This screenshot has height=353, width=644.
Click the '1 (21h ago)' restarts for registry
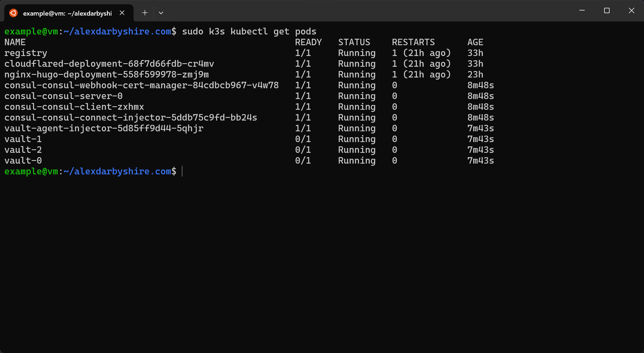tap(422, 53)
